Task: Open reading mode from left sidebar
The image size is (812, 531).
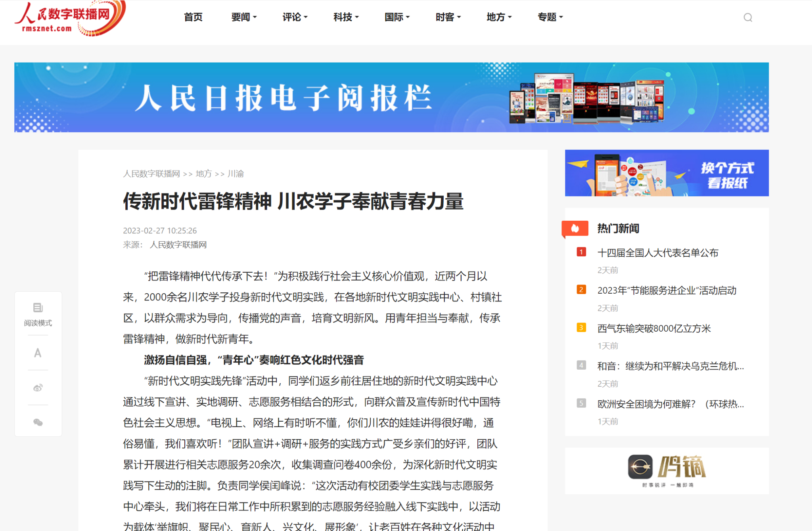Action: 38,314
